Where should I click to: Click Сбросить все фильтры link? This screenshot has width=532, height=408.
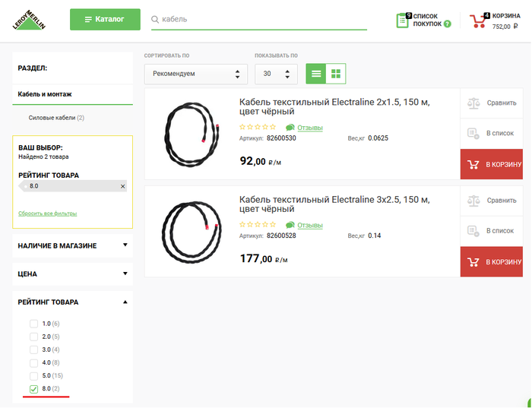[x=47, y=213]
